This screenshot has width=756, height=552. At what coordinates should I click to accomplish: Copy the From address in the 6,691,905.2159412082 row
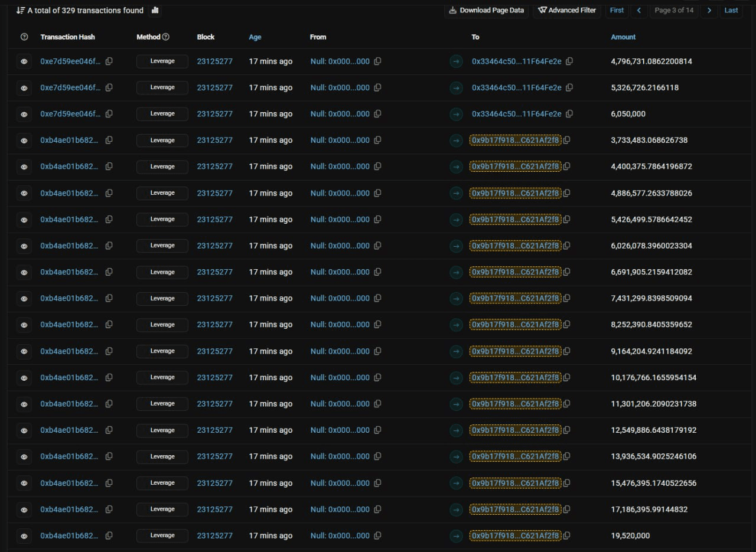(377, 272)
